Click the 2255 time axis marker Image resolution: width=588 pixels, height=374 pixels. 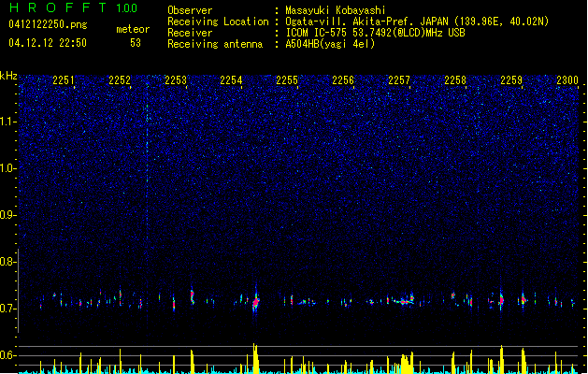point(287,80)
